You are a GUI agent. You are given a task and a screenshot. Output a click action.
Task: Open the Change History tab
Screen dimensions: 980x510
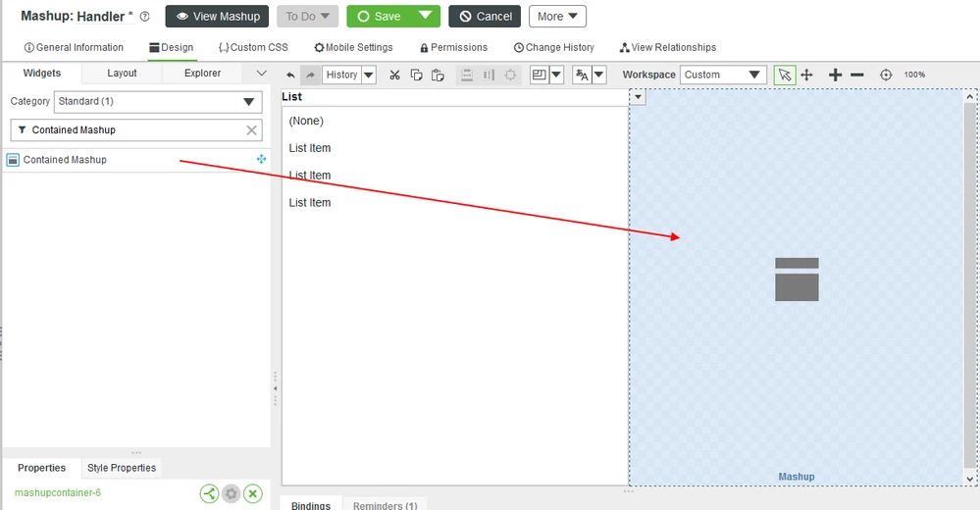[x=553, y=47]
